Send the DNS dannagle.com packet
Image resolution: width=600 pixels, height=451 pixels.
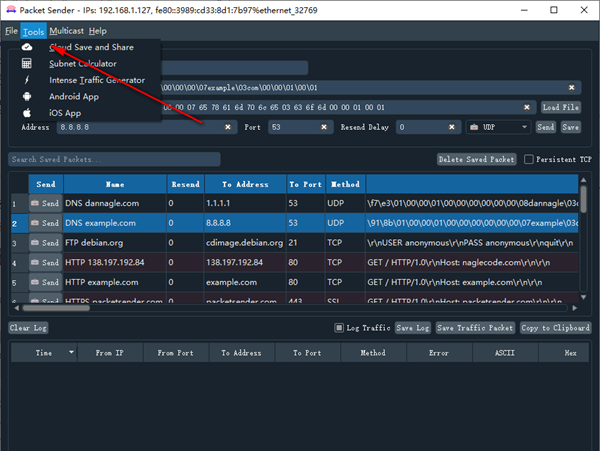(46, 203)
